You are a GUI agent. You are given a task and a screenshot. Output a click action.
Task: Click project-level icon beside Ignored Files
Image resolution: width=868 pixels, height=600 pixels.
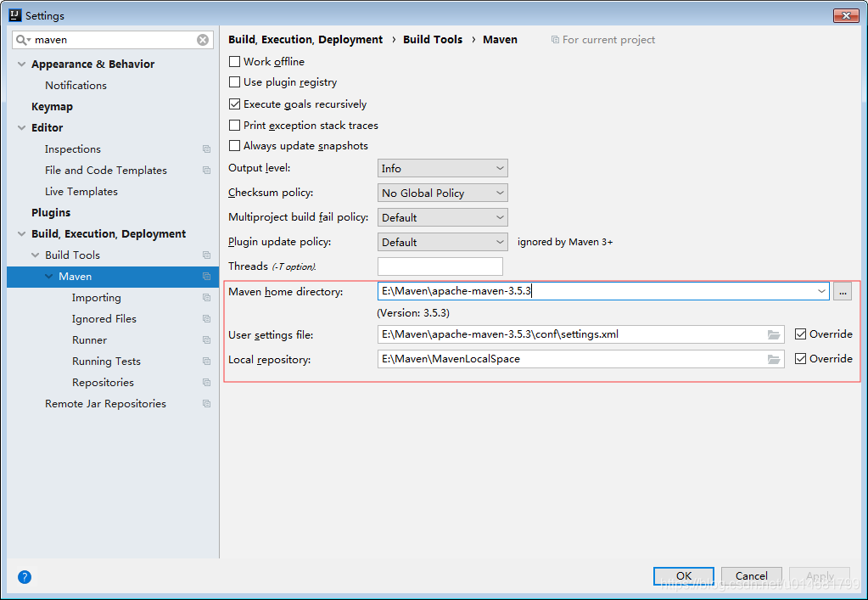pos(206,319)
